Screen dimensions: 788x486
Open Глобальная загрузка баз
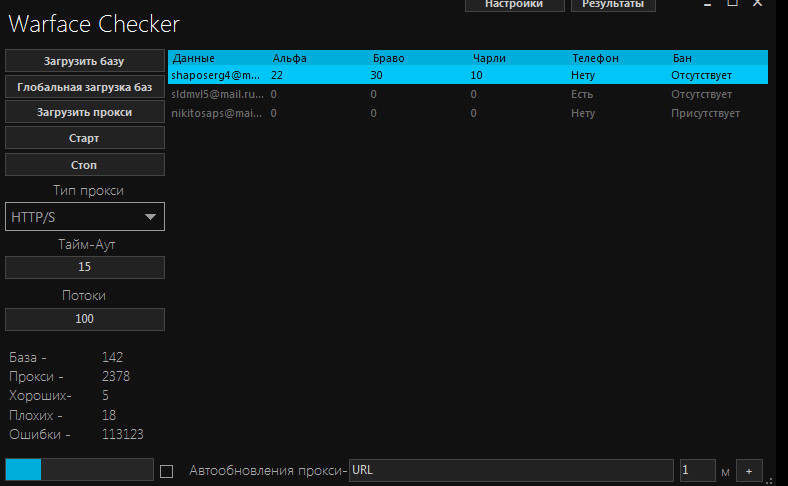84,87
